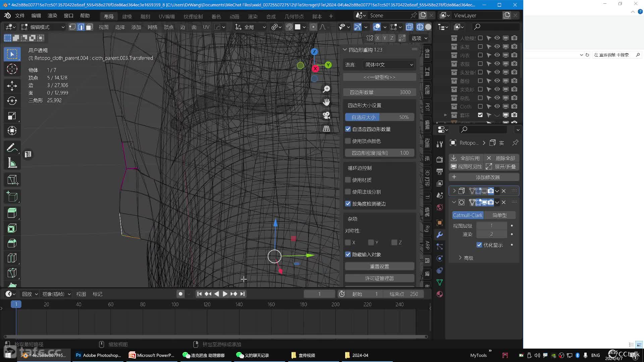The image size is (644, 362).
Task: Toggle X symmetry checkbox
Action: [x=348, y=242]
